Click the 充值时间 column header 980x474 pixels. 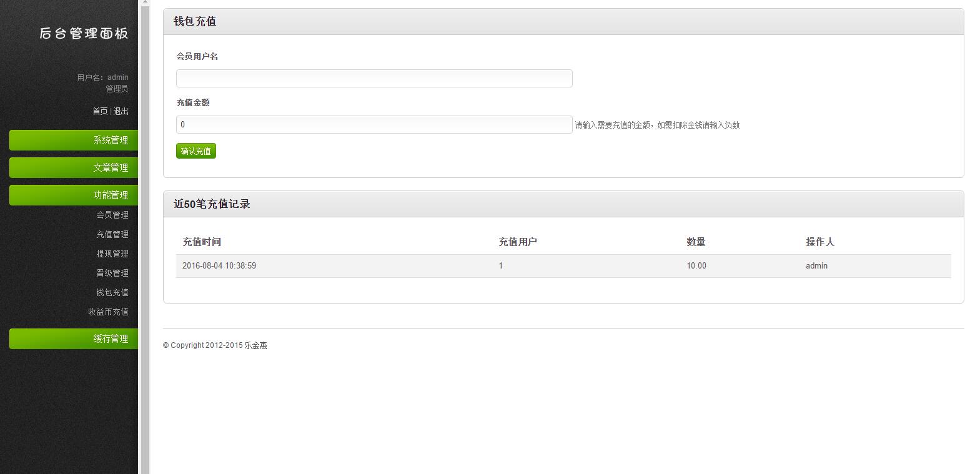[202, 242]
